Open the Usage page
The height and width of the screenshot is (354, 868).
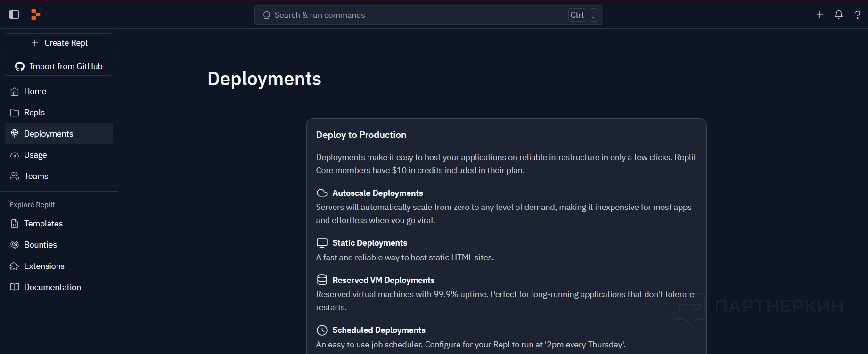click(35, 155)
